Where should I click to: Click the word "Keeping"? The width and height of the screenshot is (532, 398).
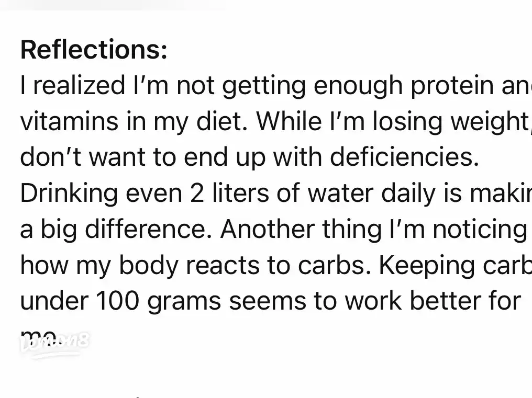coord(427,266)
